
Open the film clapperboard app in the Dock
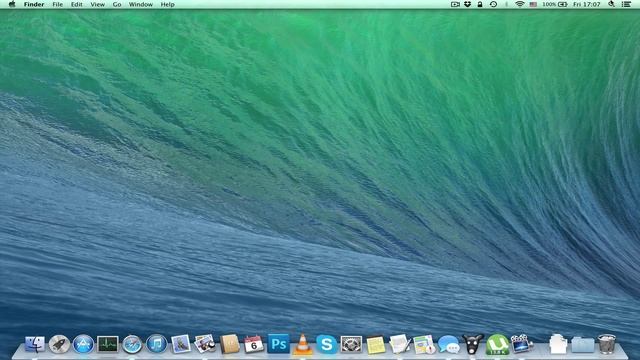[522, 344]
